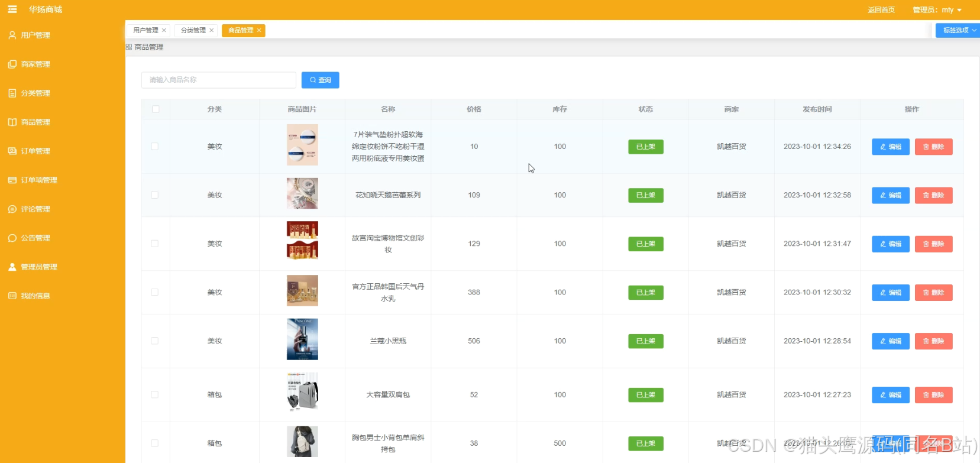
Task: Check the row for 大容量双肩包
Action: coord(154,394)
